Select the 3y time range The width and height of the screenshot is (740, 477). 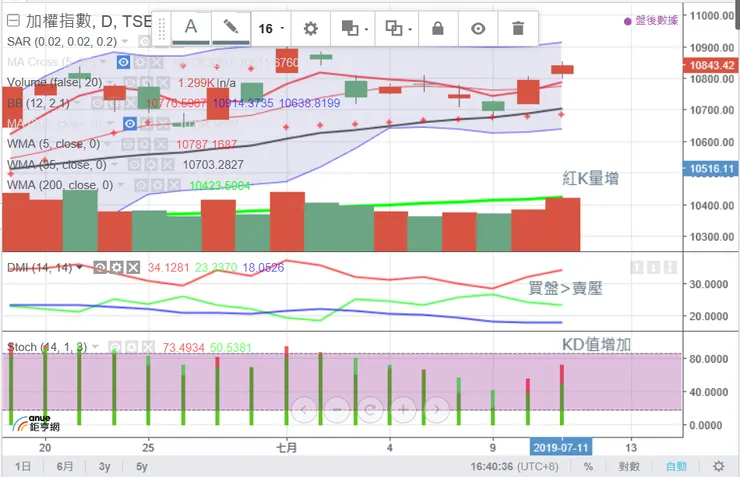click(104, 467)
